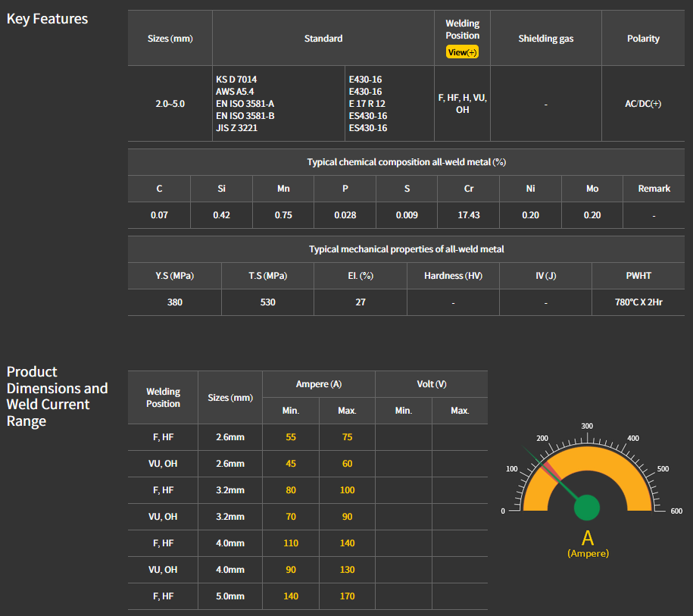Click the 'Polarity' column header
The image size is (693, 616).
[643, 39]
